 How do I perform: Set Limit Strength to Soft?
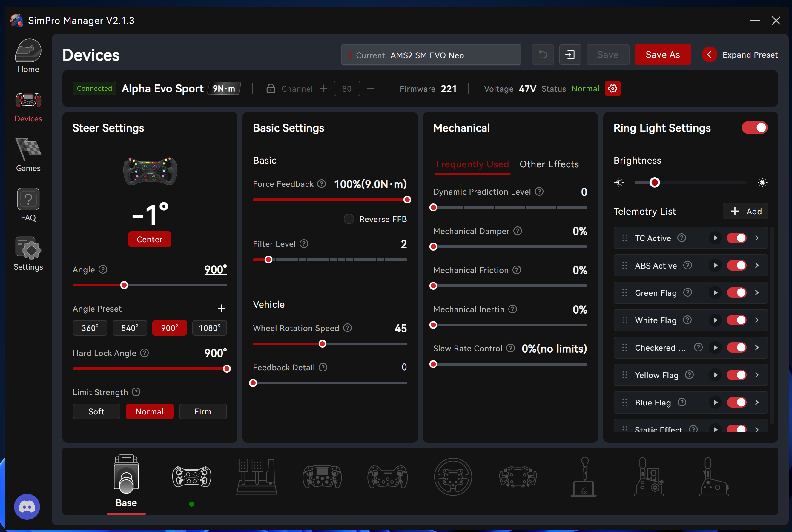pos(96,411)
